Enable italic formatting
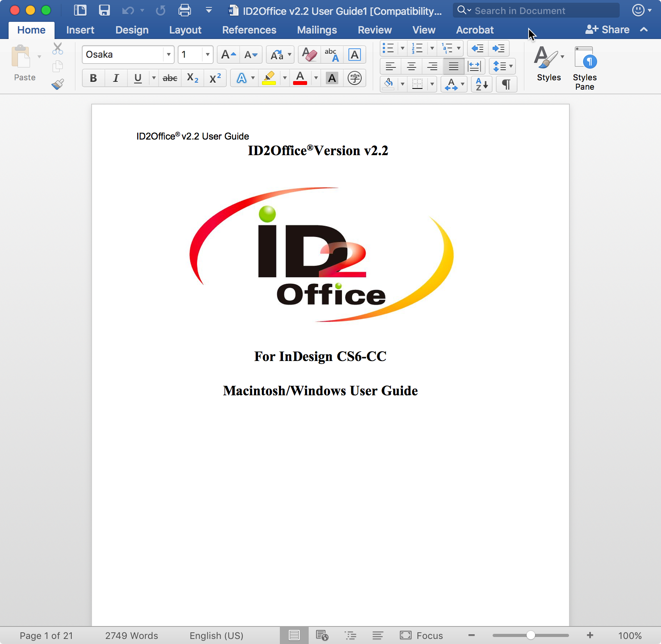 tap(115, 78)
